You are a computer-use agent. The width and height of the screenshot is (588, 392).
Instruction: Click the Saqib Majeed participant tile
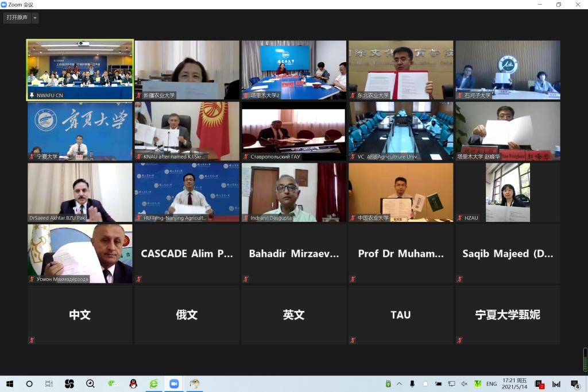pyautogui.click(x=507, y=253)
